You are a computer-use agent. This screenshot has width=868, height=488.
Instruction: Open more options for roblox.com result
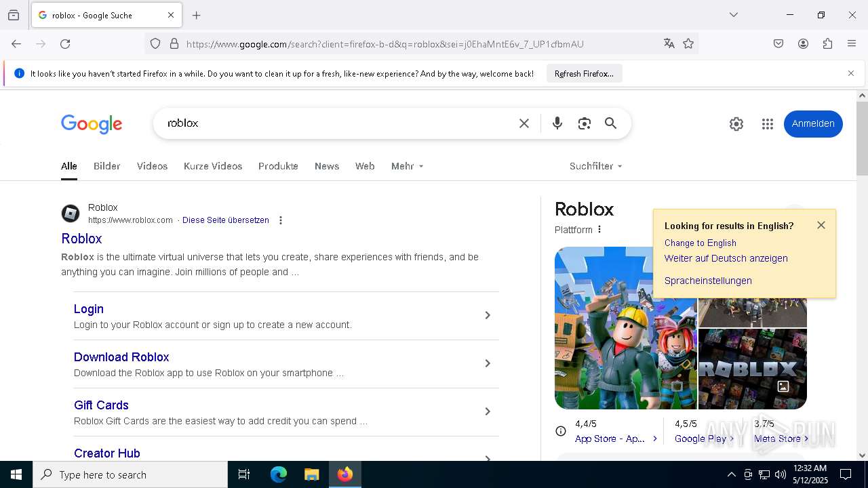(x=281, y=220)
